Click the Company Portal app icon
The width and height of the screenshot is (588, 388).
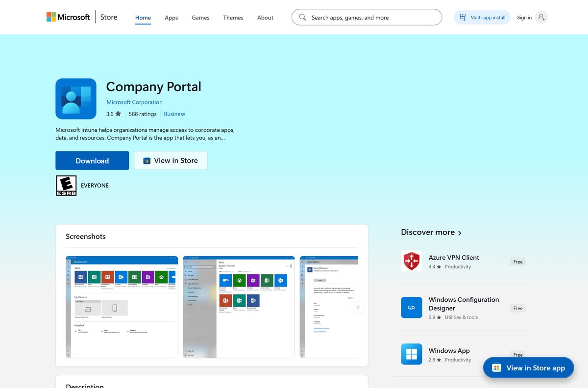tap(76, 98)
